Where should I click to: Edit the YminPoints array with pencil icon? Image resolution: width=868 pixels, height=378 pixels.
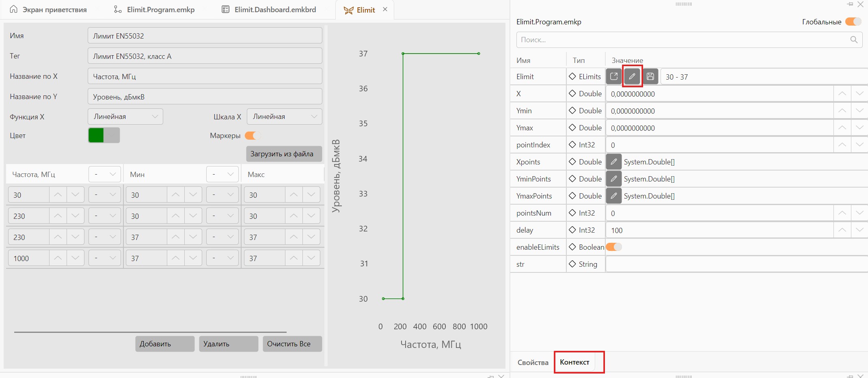[614, 179]
